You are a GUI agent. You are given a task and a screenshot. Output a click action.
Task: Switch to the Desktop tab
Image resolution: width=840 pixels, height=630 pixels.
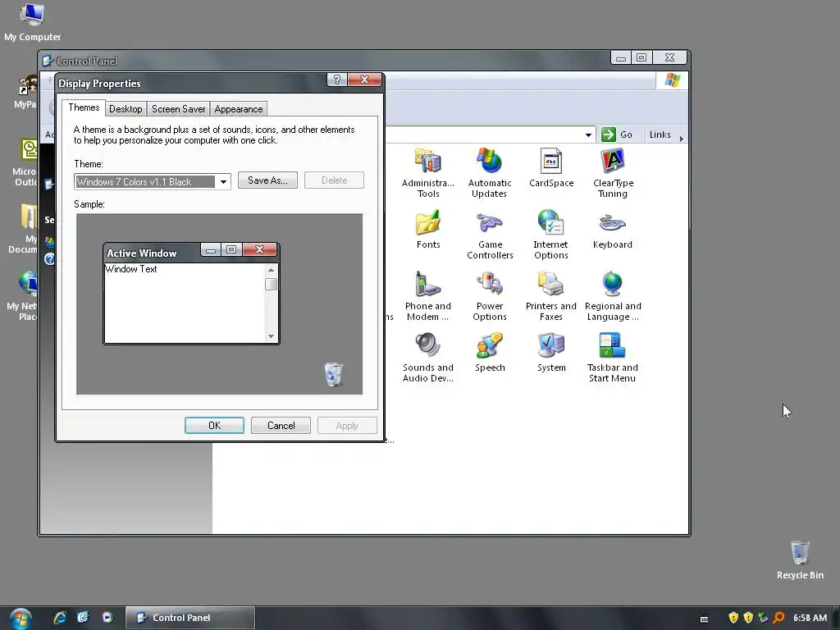point(126,109)
